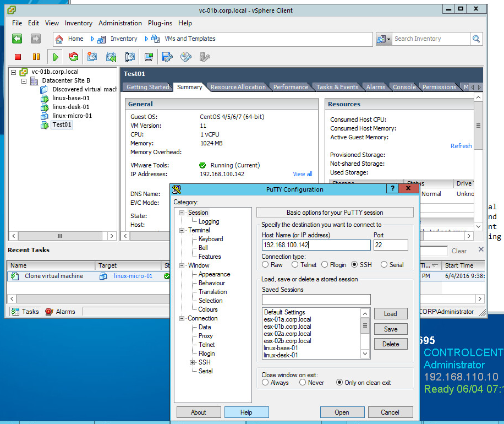This screenshot has width=504, height=424.
Task: Click the grey Forward navigation arrow
Action: point(36,39)
